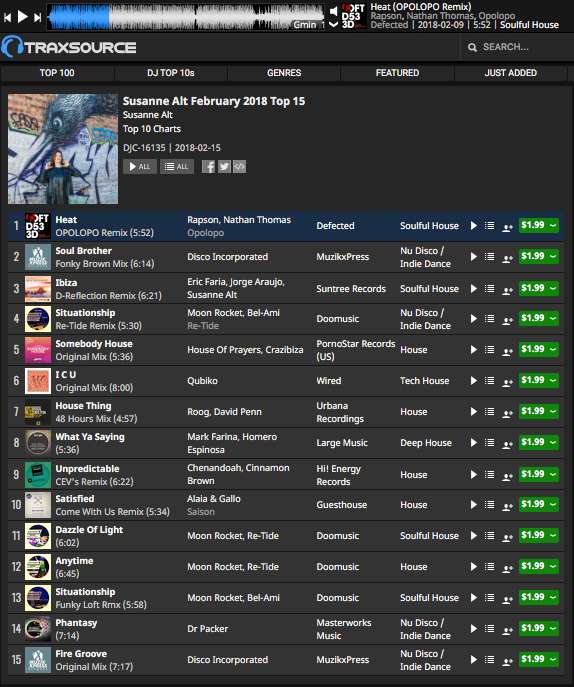
Task: Open embed code icon for chart
Action: coord(239,166)
